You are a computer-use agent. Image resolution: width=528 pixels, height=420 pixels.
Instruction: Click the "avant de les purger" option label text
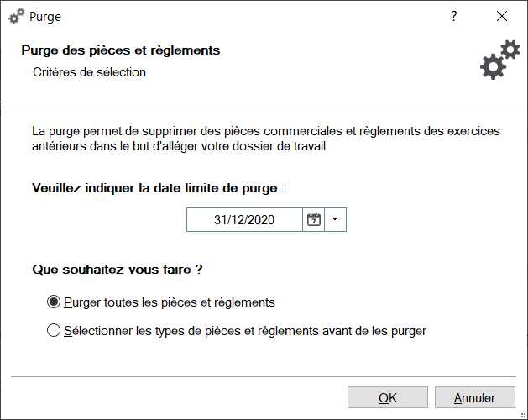click(245, 331)
